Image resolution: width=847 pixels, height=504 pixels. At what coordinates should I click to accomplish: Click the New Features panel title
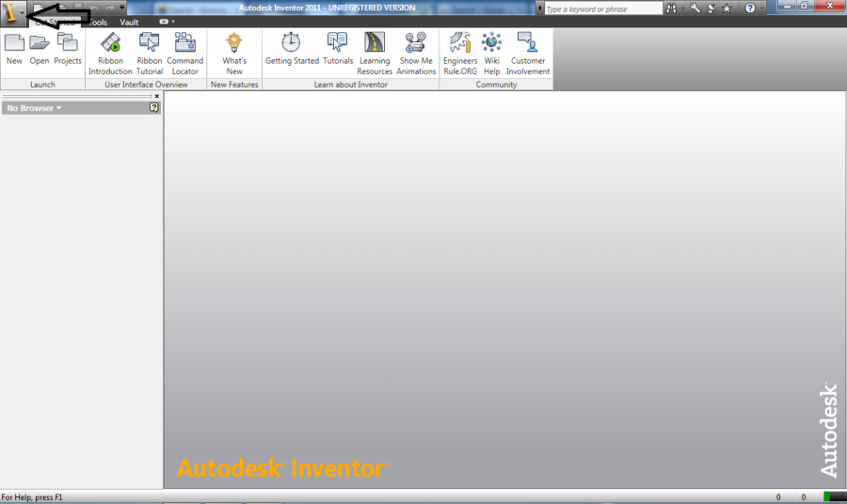point(234,85)
